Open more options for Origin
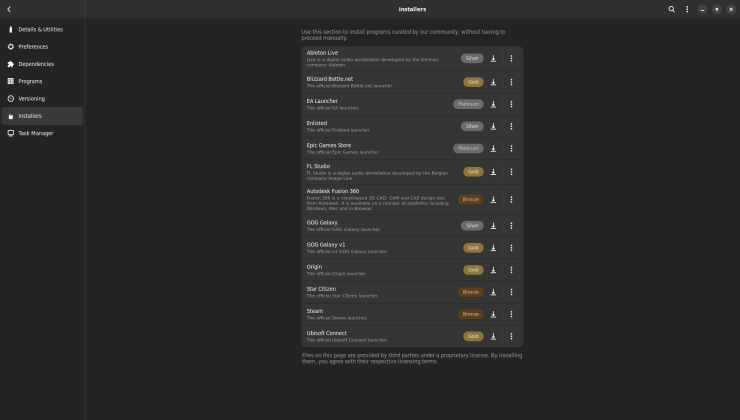The image size is (740, 420). click(511, 270)
